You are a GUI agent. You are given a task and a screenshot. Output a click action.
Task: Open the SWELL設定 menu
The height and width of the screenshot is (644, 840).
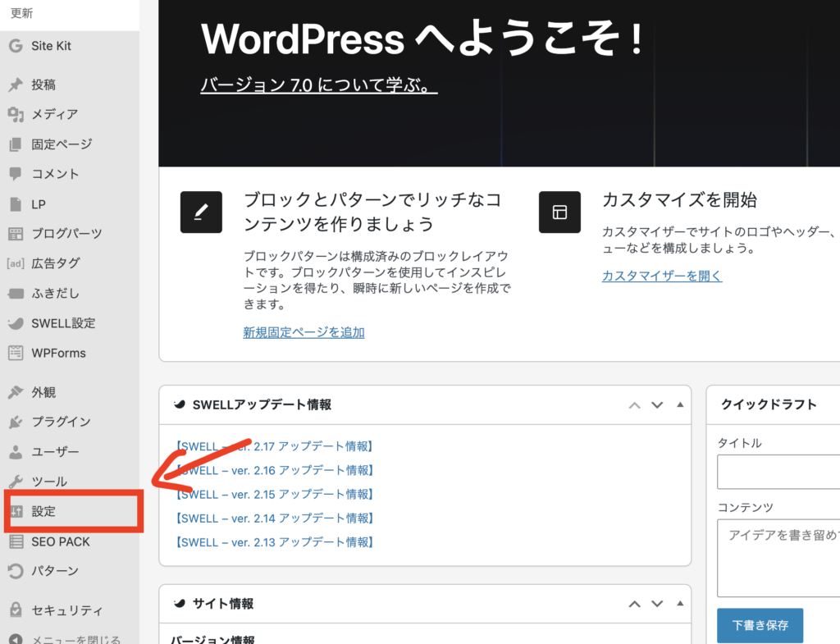point(70,323)
